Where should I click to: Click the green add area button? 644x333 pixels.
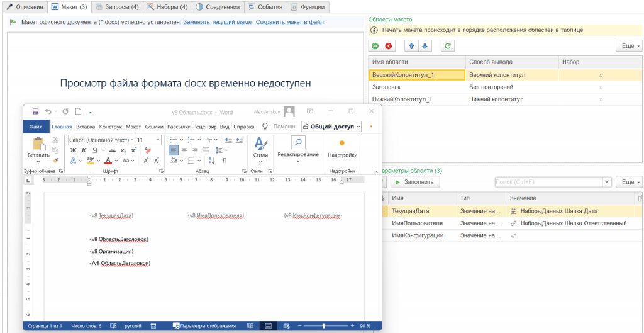coord(375,46)
